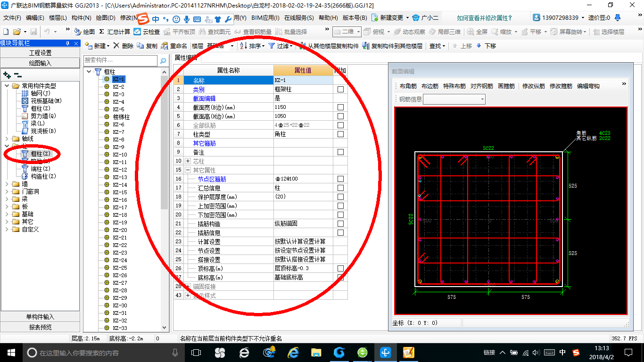Tick the 截面高(H边) row checkbox
Screen dimensions: 644x362
click(340, 116)
